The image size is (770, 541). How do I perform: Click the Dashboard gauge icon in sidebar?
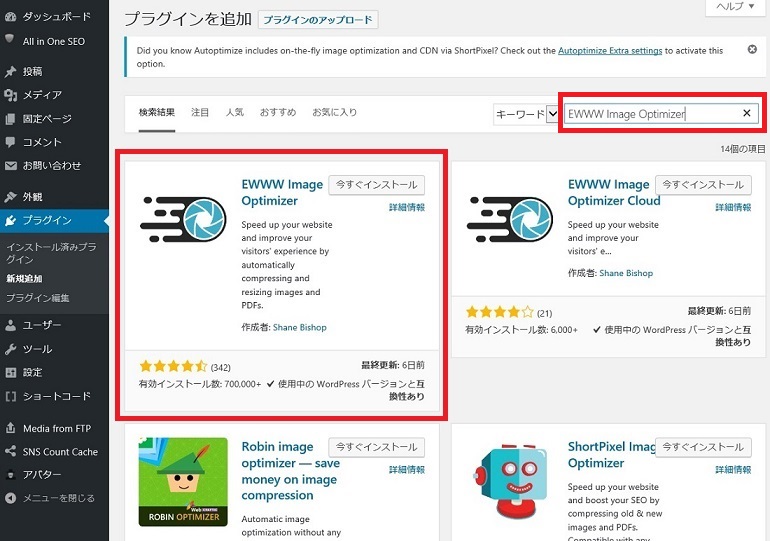click(x=10, y=17)
